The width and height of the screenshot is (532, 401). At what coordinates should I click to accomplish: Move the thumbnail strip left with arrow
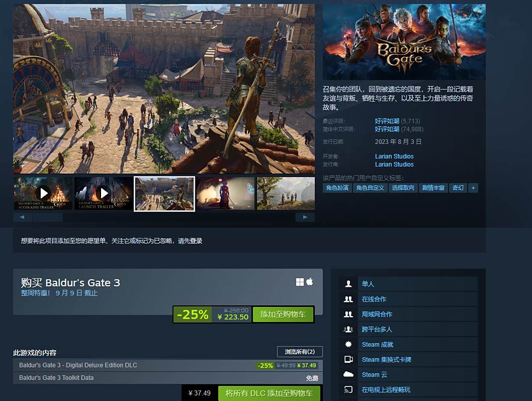(x=23, y=217)
